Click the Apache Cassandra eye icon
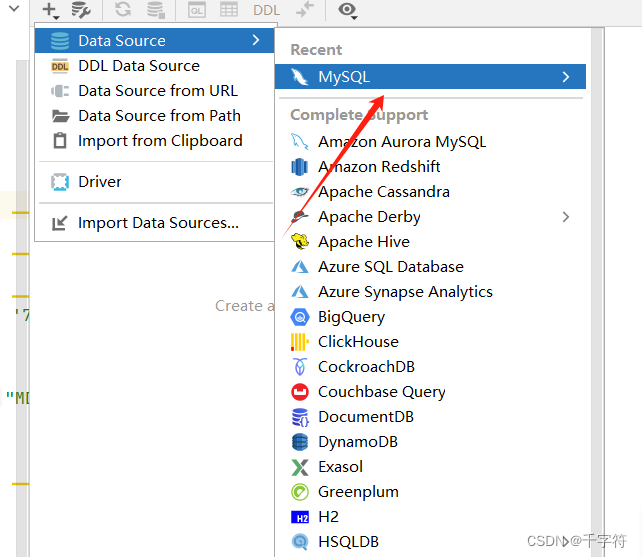This screenshot has height=557, width=642. [299, 191]
